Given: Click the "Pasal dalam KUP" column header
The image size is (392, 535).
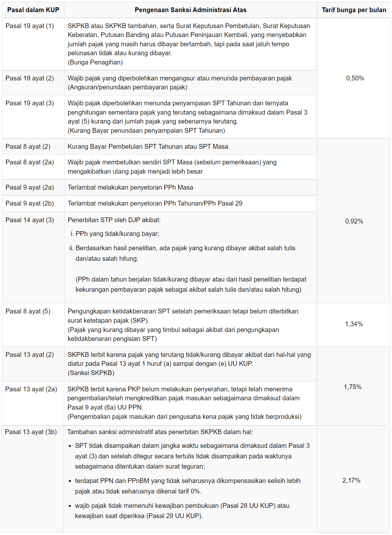Looking at the screenshot, I should pos(33,10).
